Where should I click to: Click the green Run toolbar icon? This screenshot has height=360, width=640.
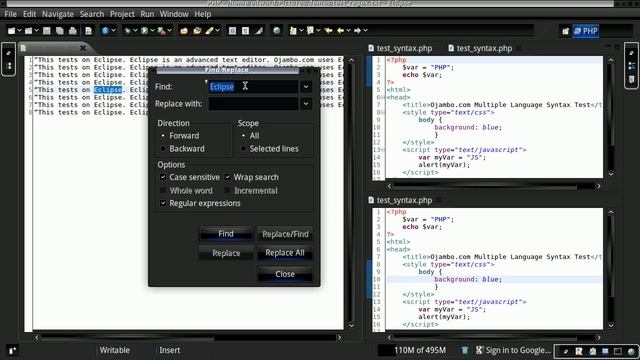(x=144, y=31)
